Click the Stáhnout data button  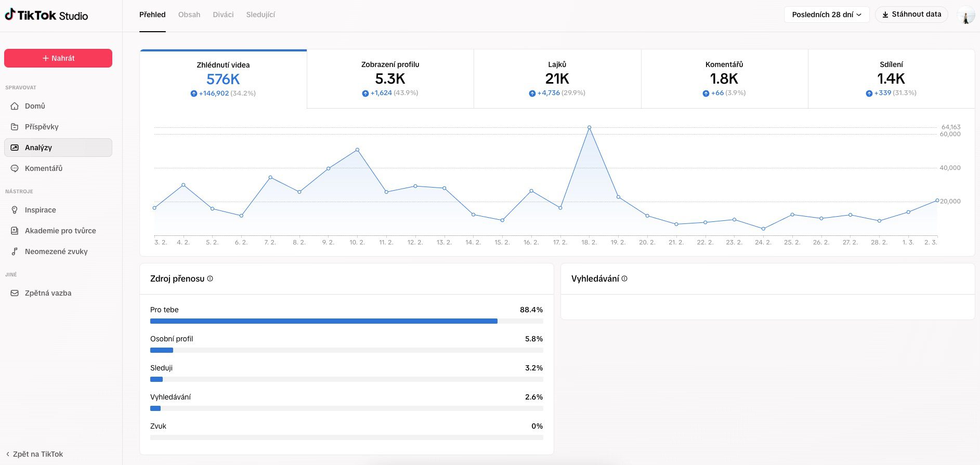tap(911, 15)
